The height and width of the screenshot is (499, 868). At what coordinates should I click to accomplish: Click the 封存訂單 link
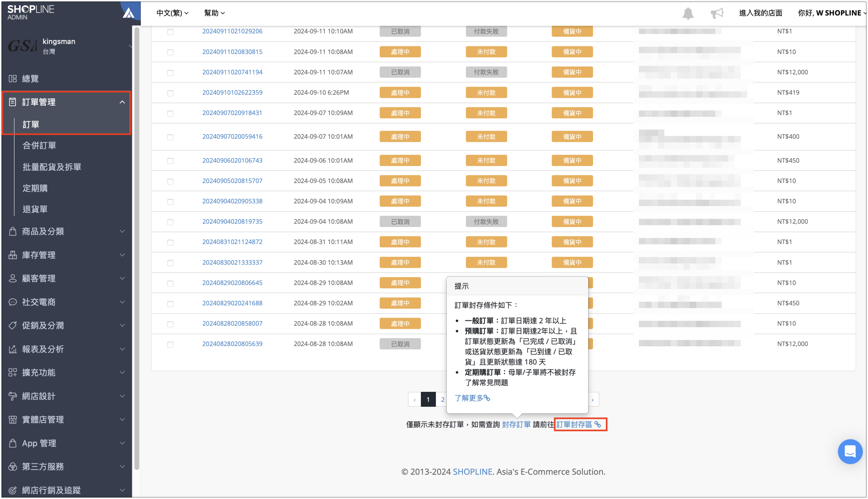pos(516,424)
